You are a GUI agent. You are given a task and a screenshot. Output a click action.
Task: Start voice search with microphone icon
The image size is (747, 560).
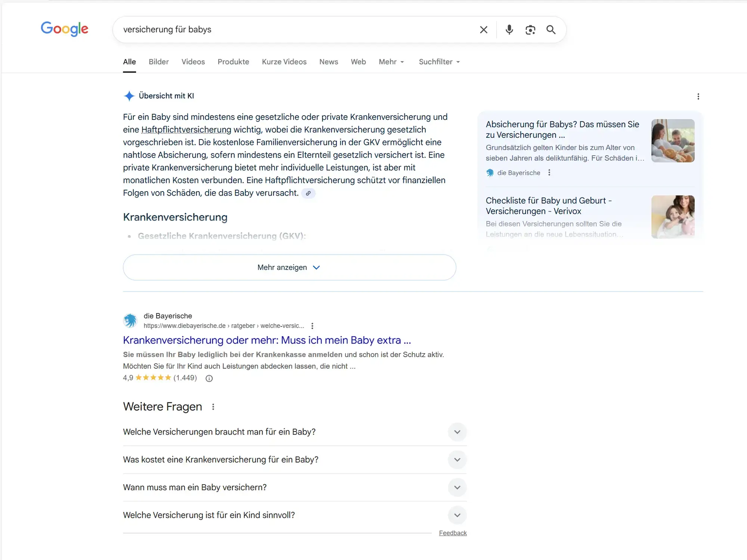pyautogui.click(x=509, y=30)
